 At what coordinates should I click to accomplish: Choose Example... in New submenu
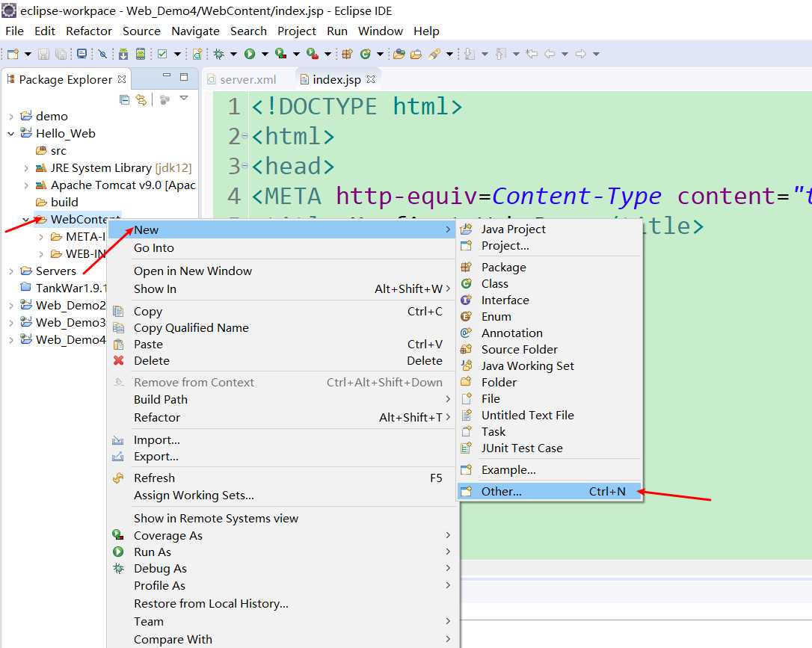click(550, 470)
